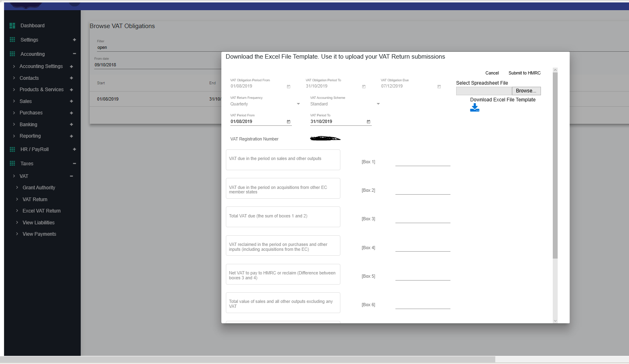Open the VAT Return Frequency dropdown

pyautogui.click(x=298, y=104)
